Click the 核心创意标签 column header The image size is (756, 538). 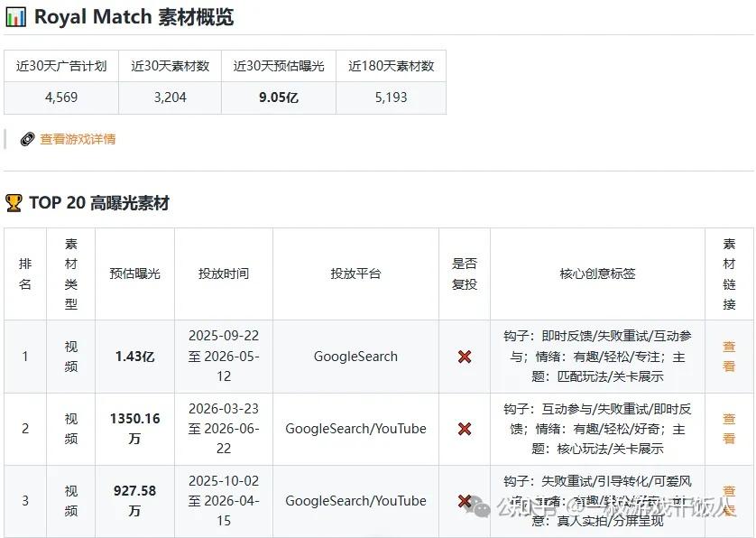[597, 274]
